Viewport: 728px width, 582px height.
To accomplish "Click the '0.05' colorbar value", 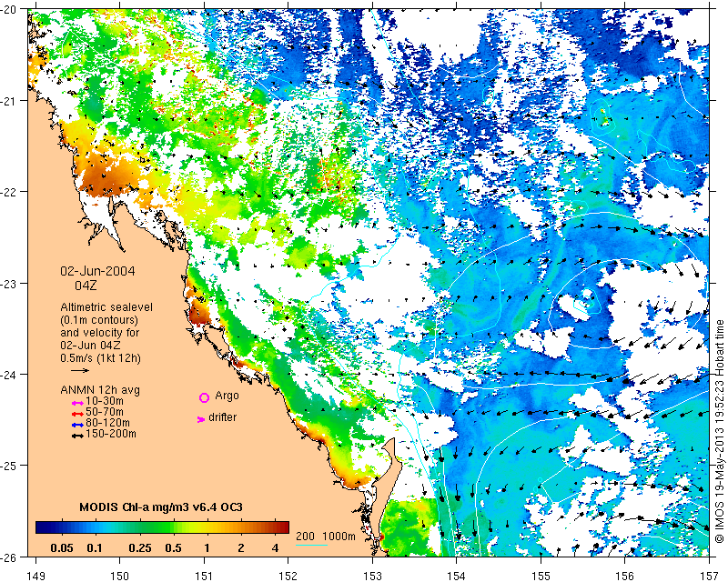I will click(62, 548).
